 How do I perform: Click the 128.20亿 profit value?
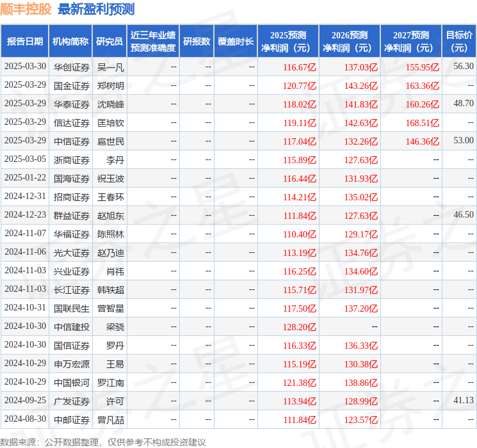[300, 326]
